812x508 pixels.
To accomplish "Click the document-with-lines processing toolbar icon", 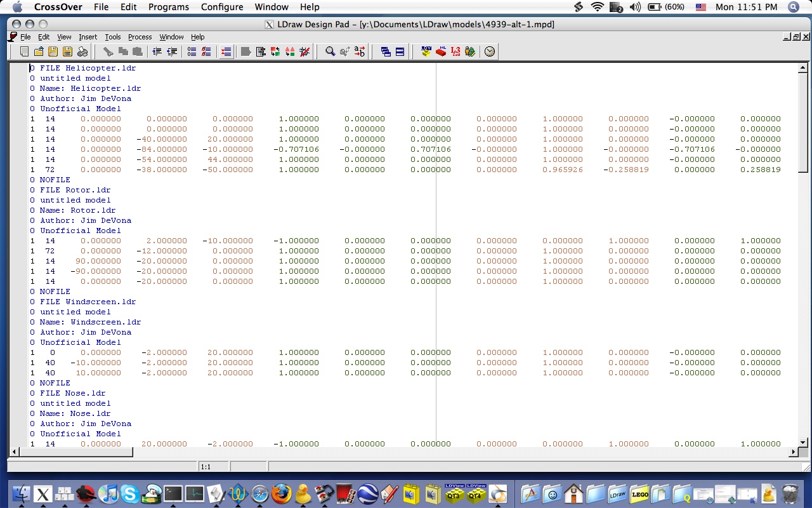I will click(261, 51).
